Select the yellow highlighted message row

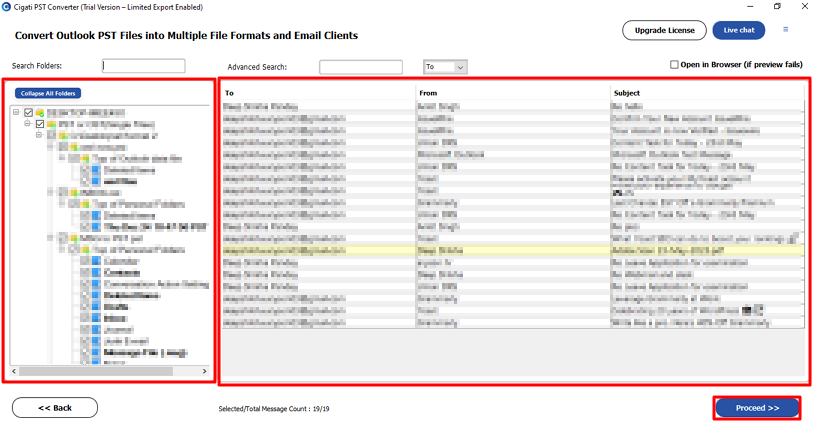[x=513, y=251]
